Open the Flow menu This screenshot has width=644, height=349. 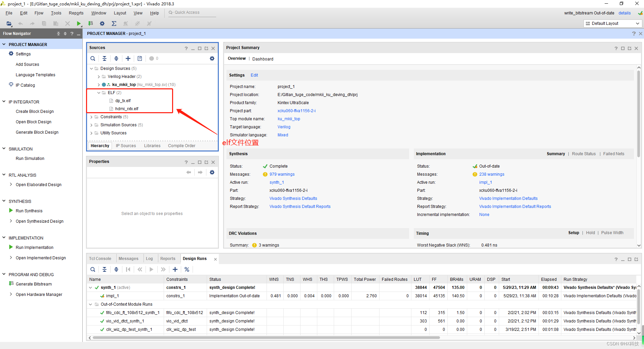(x=39, y=13)
